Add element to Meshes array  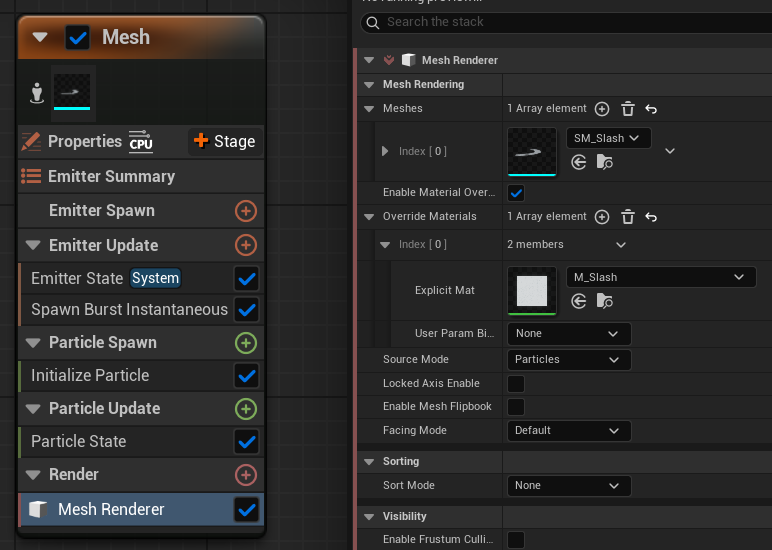602,108
